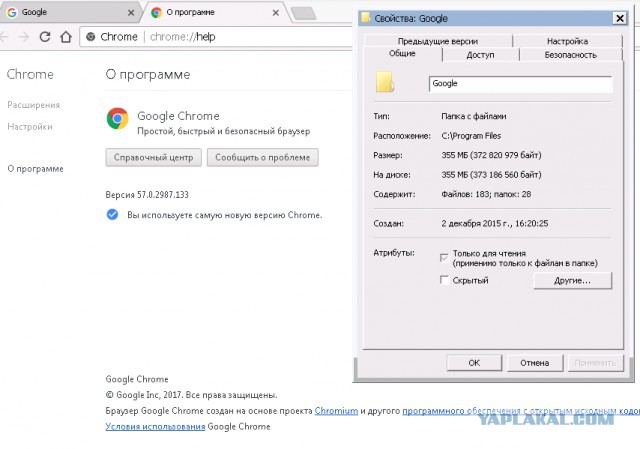Close the "Свойства: Google" dialog
The height and width of the screenshot is (449, 640).
click(620, 18)
